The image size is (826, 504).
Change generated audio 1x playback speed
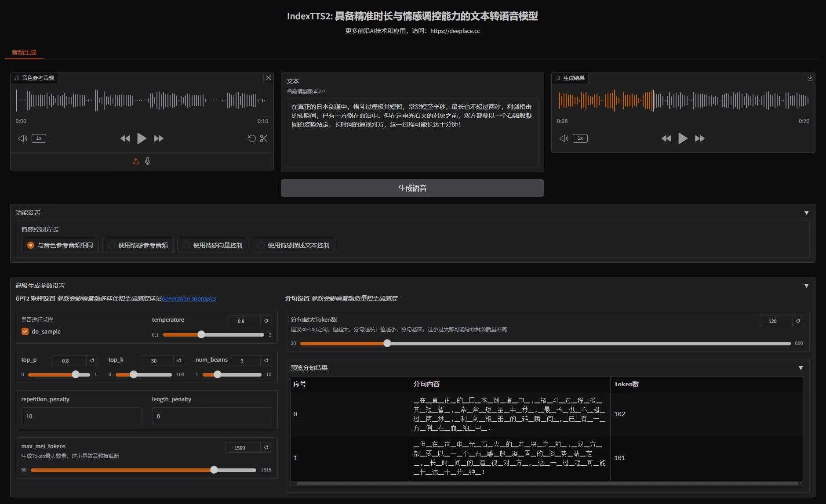[x=580, y=138]
